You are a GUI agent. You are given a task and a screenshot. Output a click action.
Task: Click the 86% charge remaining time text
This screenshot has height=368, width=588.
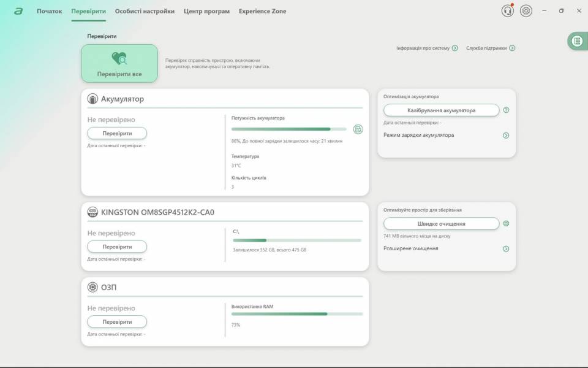click(x=287, y=141)
